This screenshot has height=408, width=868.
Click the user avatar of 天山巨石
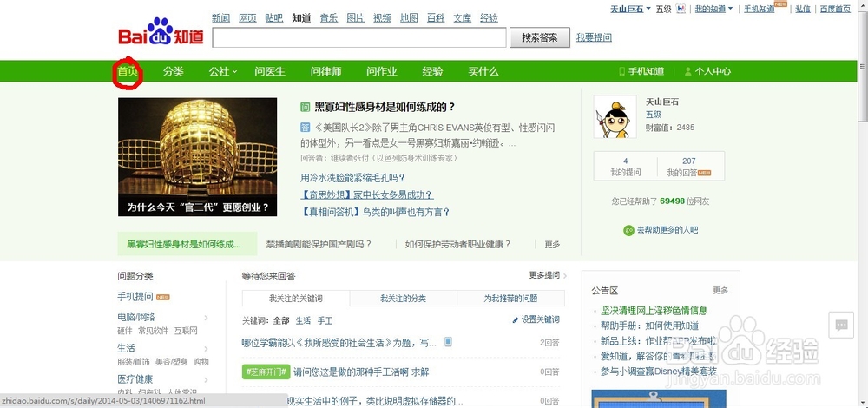tap(615, 117)
